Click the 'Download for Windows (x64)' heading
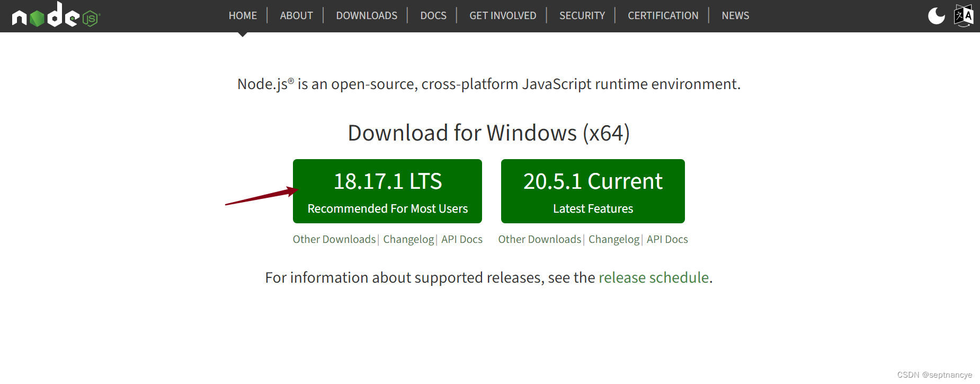This screenshot has width=980, height=384. click(489, 133)
